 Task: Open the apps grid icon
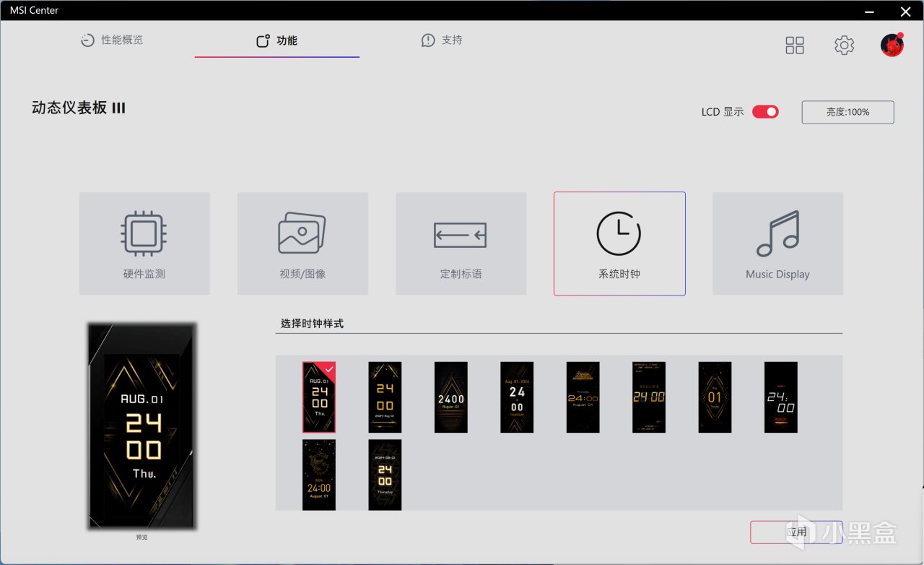tap(795, 46)
